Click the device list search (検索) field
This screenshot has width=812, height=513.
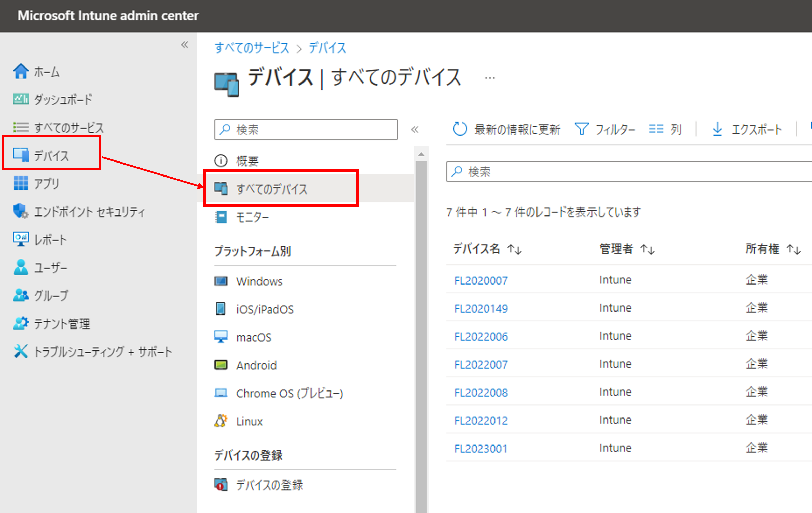(x=629, y=171)
